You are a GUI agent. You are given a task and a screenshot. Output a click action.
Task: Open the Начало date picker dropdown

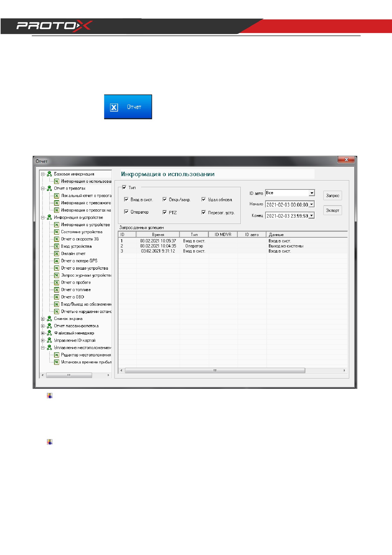pos(312,204)
